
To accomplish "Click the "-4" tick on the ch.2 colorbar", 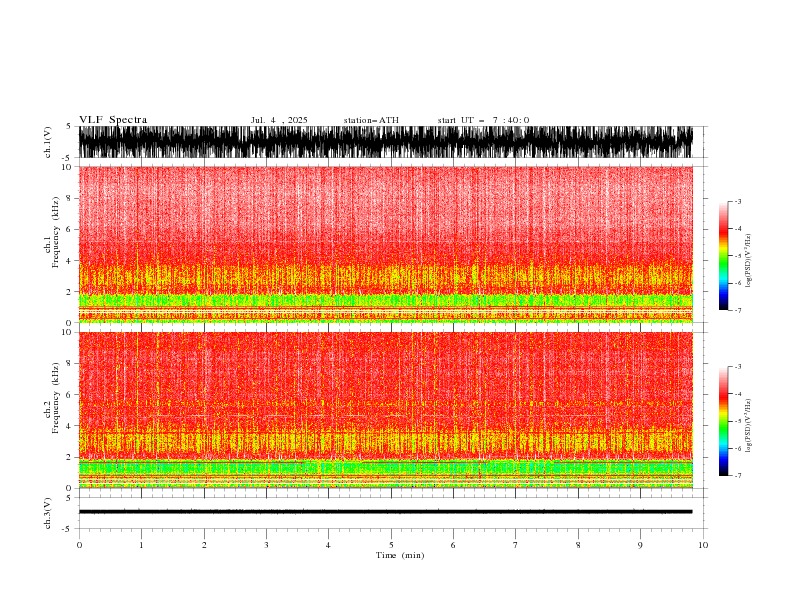I will [x=738, y=394].
